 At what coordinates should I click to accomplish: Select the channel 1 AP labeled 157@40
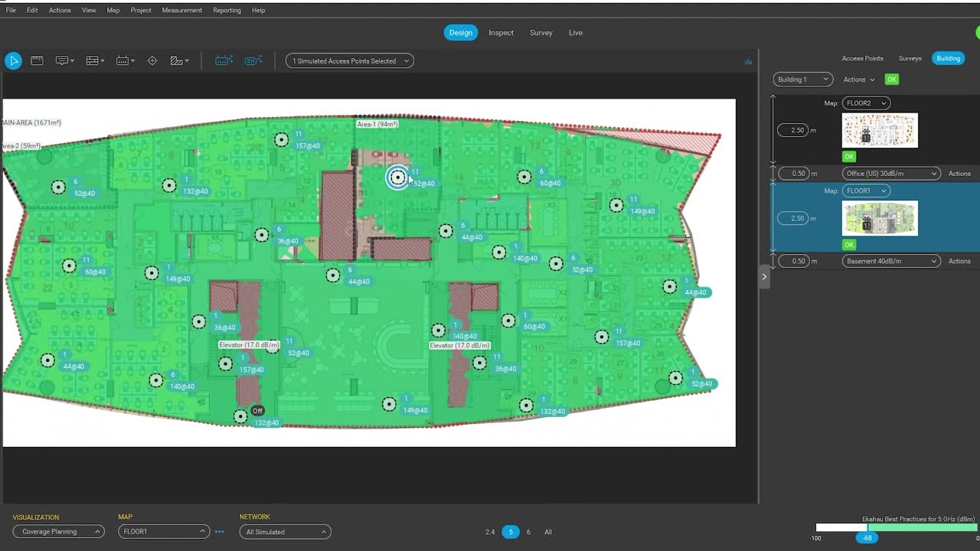click(225, 364)
